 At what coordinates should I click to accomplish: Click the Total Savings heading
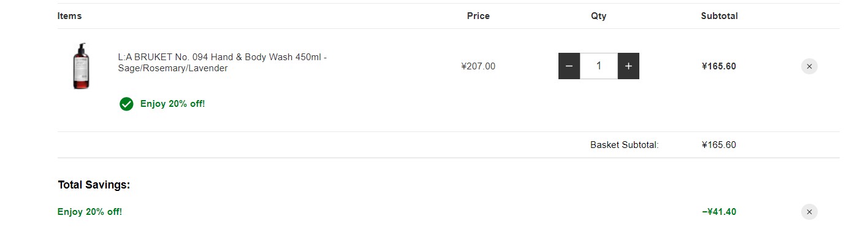point(94,185)
